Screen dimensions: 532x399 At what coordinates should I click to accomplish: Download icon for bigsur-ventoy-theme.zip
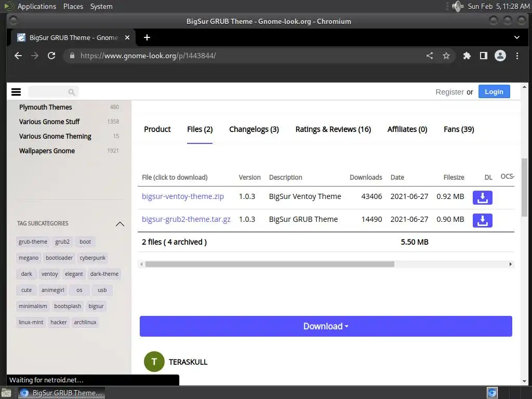pyautogui.click(x=483, y=197)
